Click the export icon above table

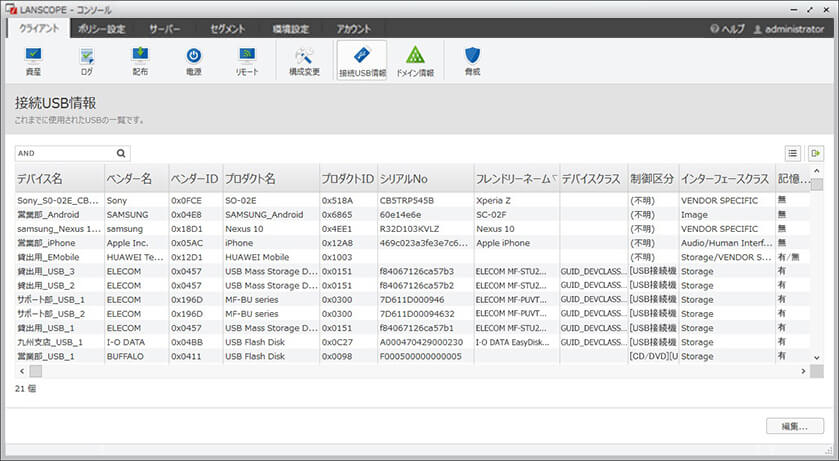[815, 153]
